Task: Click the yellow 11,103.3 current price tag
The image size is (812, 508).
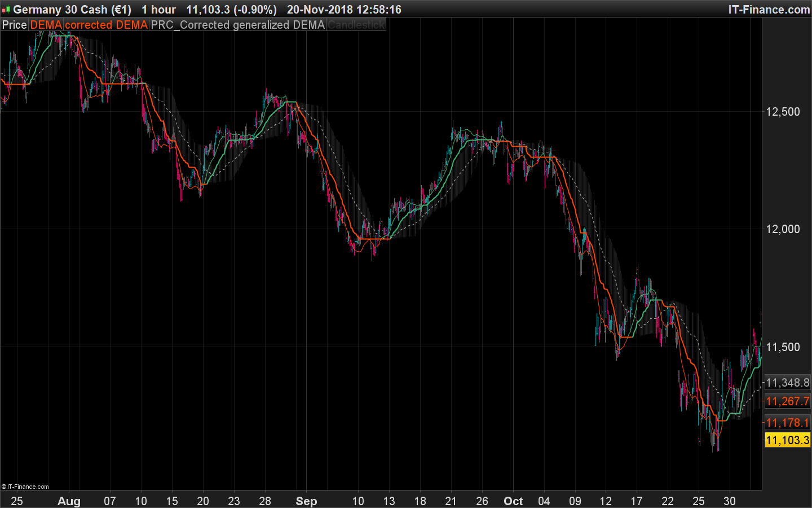Action: [788, 440]
